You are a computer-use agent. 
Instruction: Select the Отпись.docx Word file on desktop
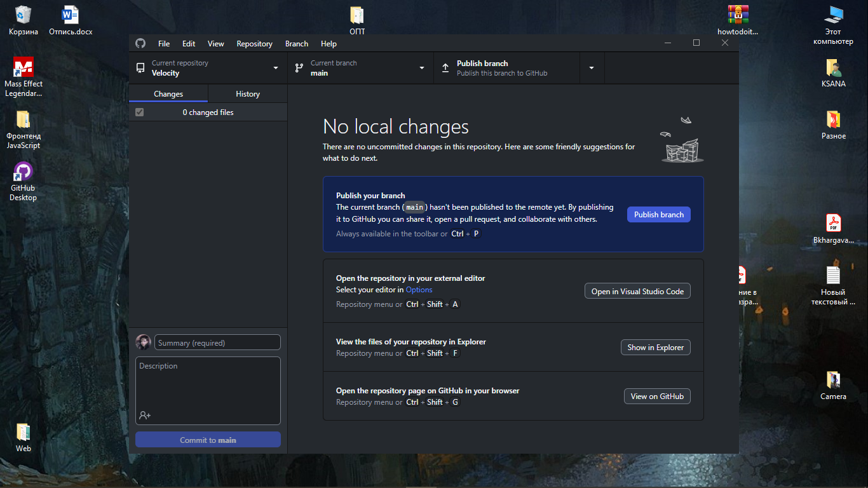pos(71,20)
